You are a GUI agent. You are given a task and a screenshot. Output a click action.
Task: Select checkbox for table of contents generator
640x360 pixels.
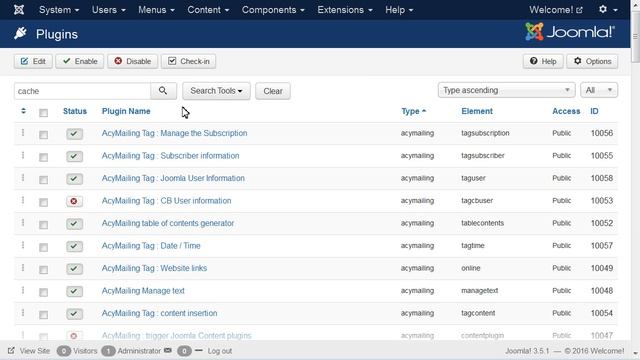pos(43,224)
